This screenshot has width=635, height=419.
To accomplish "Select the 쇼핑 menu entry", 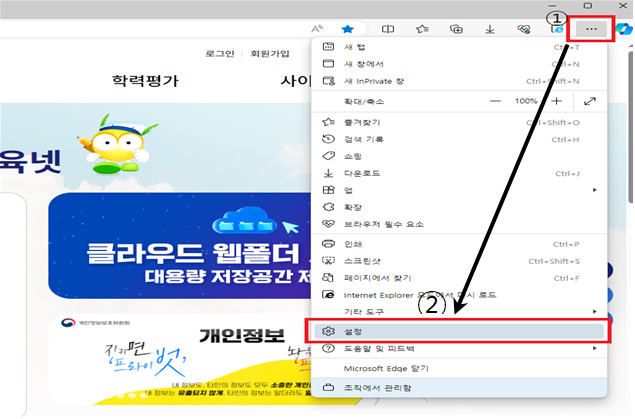I will coord(459,156).
